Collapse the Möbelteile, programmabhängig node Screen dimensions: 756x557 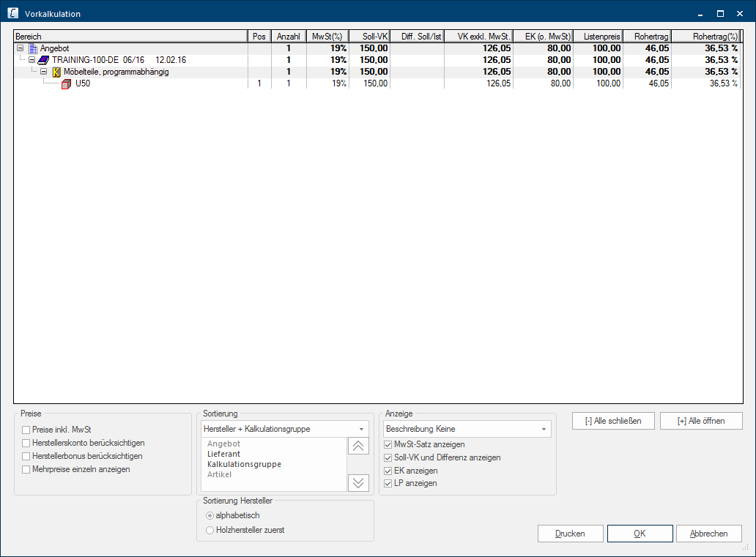pos(44,72)
